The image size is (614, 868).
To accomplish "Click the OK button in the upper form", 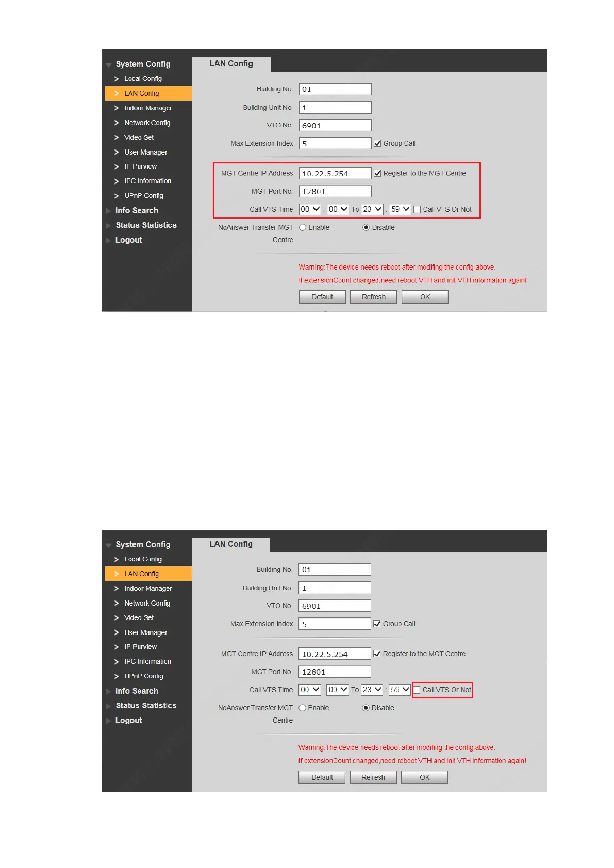I will pyautogui.click(x=425, y=297).
